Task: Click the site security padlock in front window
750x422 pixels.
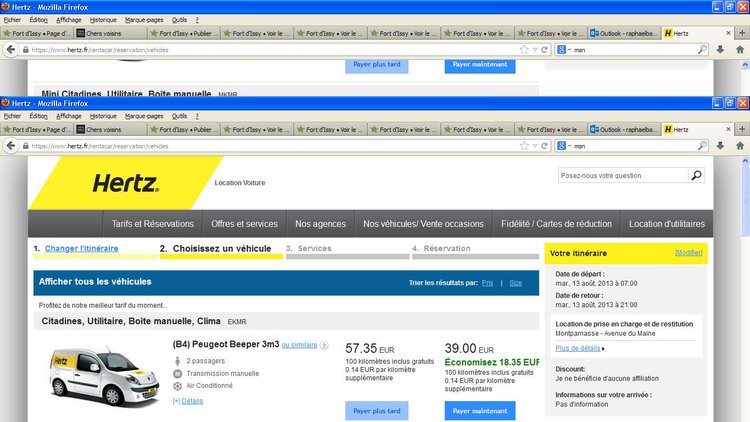Action: [x=26, y=146]
